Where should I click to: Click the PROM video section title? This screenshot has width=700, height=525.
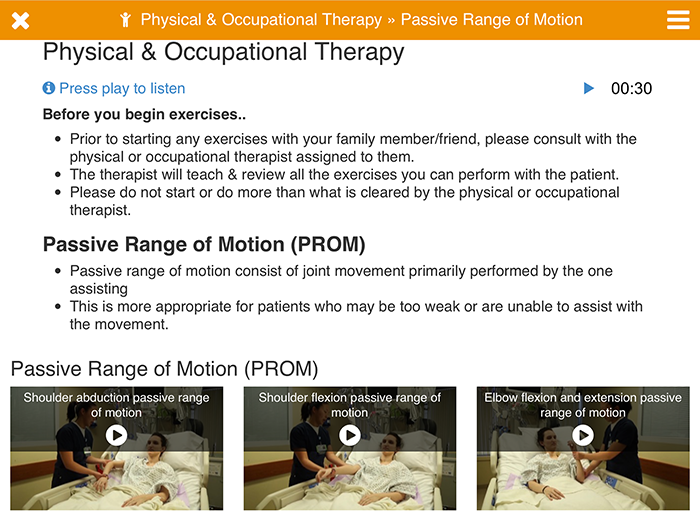tap(164, 369)
